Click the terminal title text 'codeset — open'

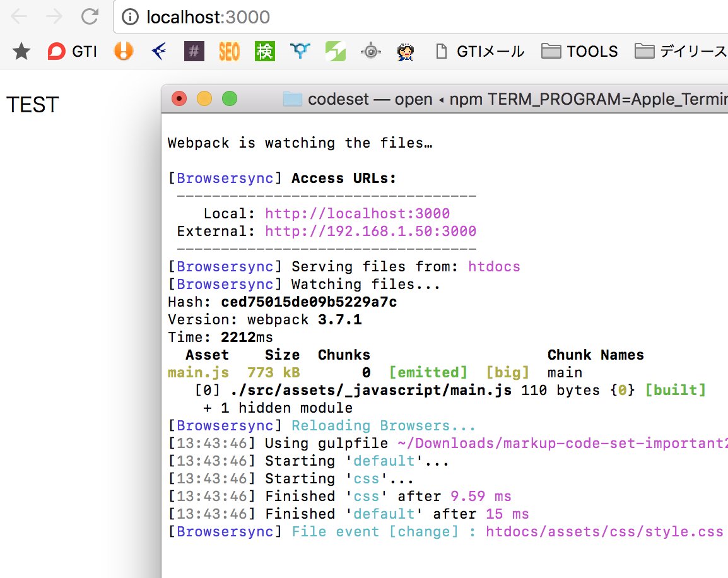[x=370, y=99]
